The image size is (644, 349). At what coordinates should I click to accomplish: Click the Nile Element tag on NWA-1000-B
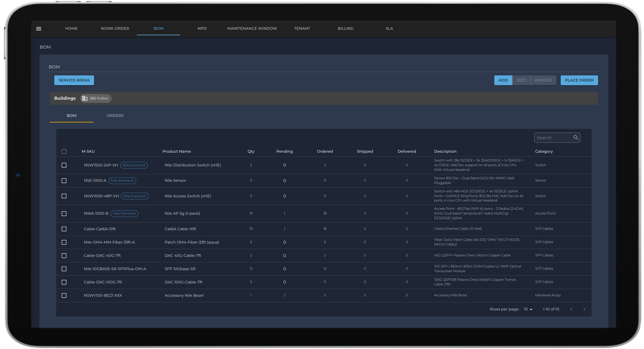124,213
